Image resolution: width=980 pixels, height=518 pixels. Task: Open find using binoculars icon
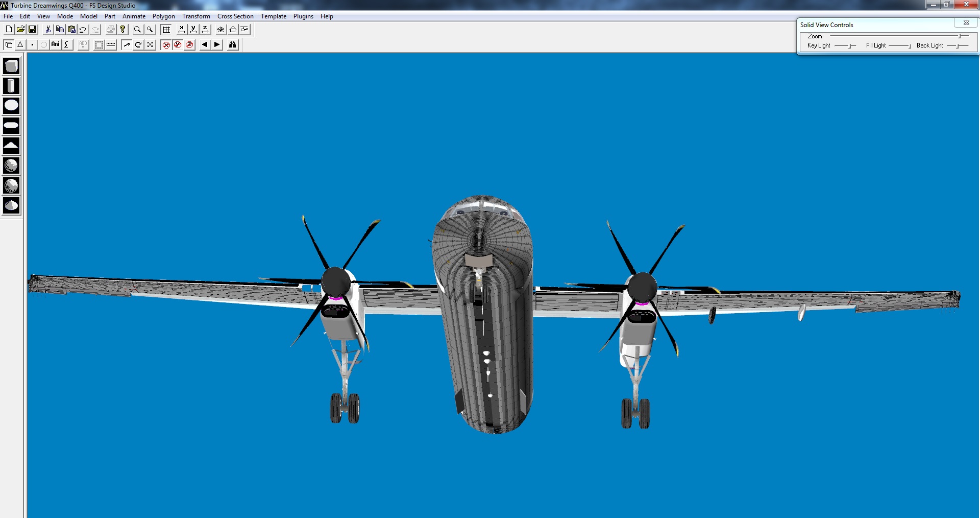[233, 45]
